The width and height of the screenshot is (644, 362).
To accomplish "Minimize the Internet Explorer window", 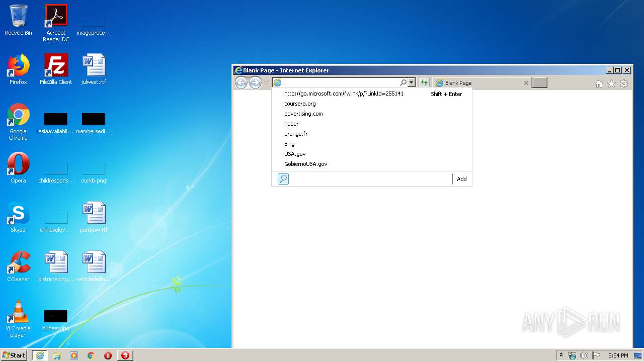I will click(x=610, y=70).
